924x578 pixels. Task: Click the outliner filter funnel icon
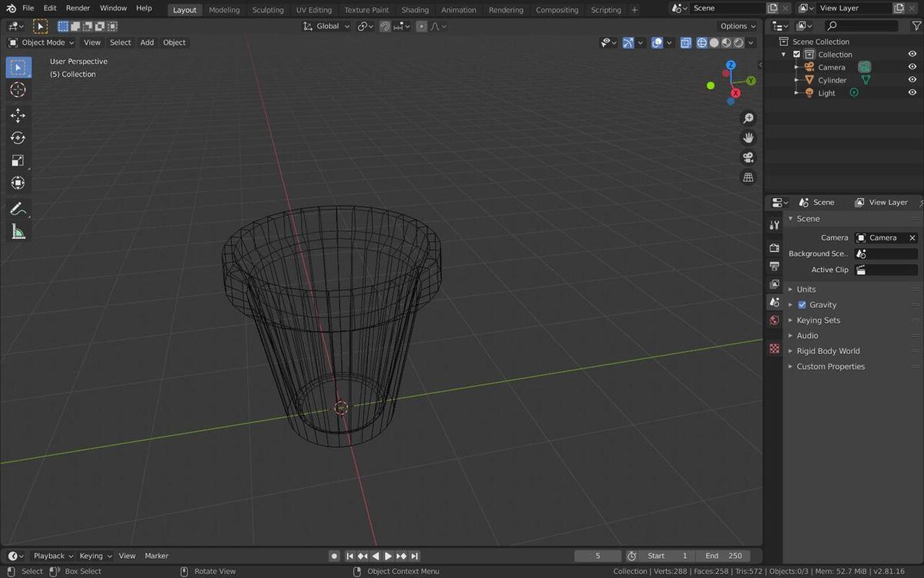(x=916, y=26)
